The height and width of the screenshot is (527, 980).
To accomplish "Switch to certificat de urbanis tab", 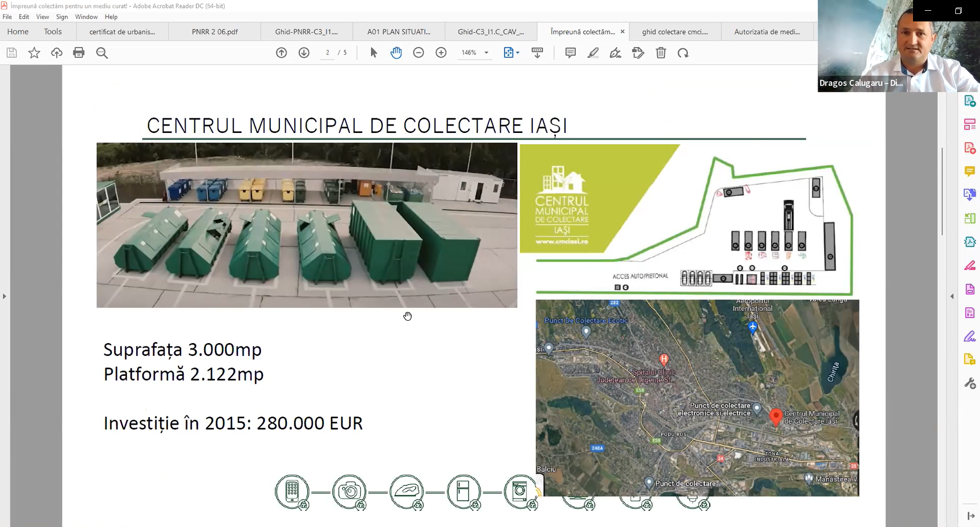I will point(122,32).
